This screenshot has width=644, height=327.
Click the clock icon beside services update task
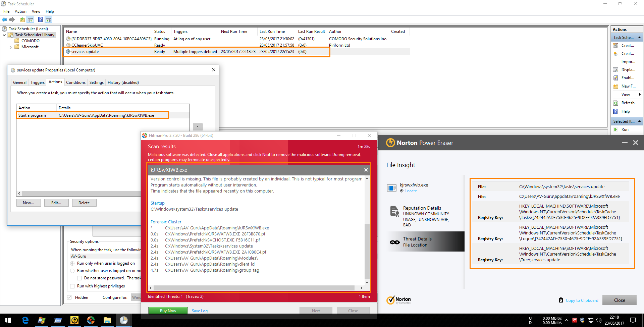tap(68, 52)
